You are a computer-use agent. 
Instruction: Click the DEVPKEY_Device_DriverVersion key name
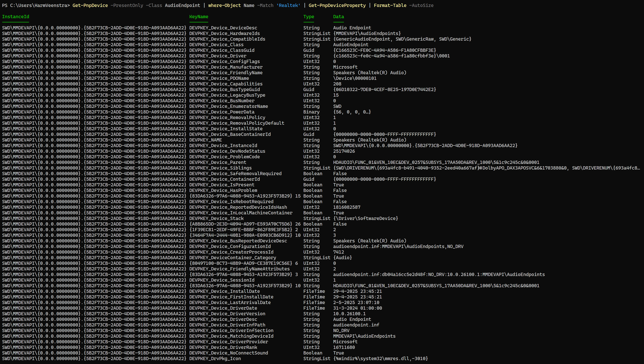pos(227,314)
